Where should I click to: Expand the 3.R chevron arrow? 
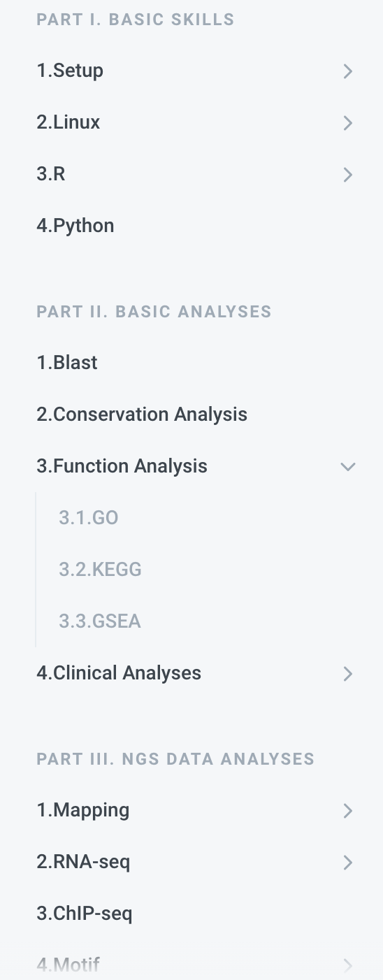pos(347,175)
